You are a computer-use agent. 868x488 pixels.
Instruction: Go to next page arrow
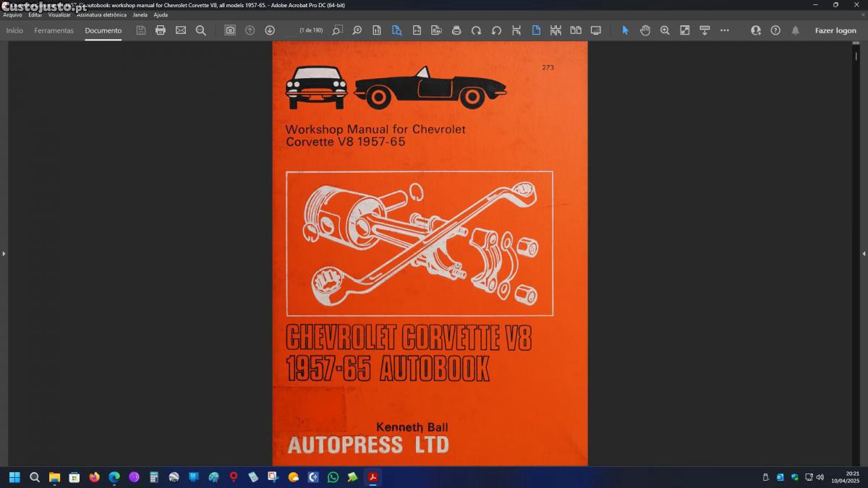(x=270, y=30)
